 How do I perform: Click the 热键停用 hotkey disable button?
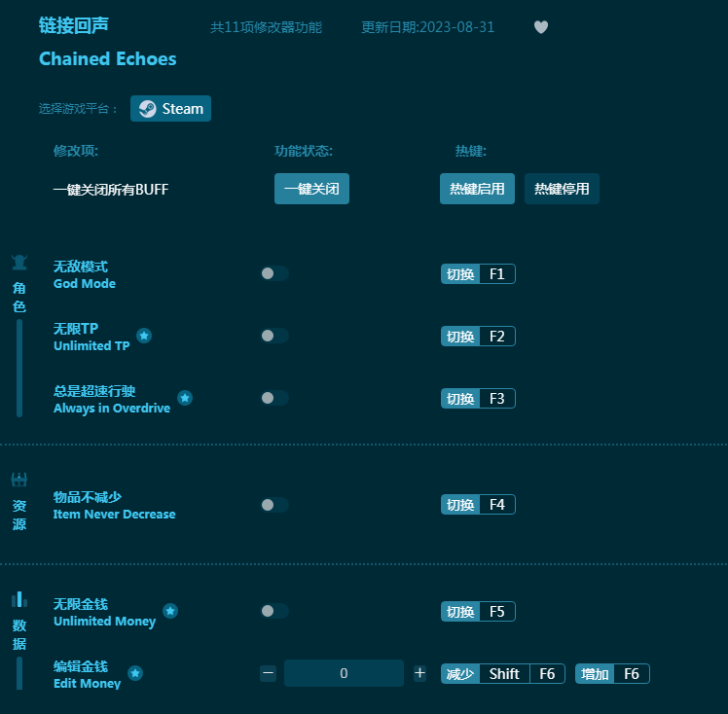(562, 189)
